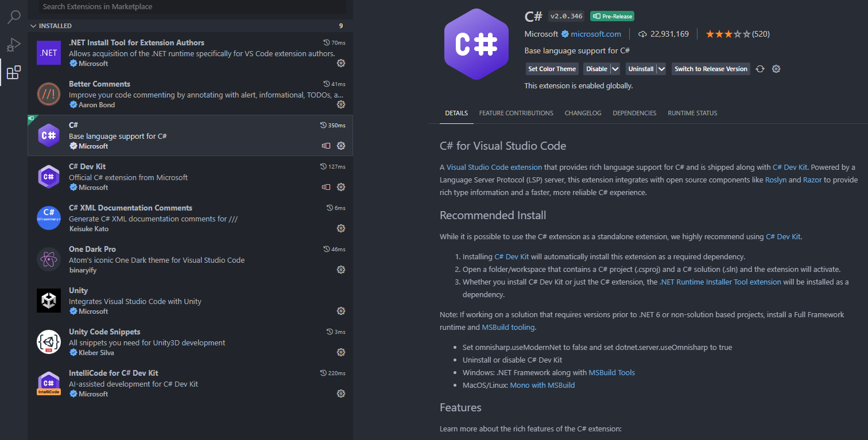Switch to the DETAILS tab
This screenshot has height=440, width=868.
click(456, 113)
